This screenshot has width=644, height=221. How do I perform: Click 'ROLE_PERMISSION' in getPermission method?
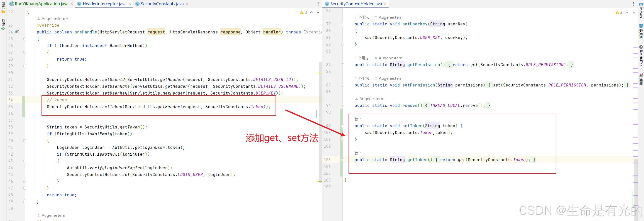coord(544,65)
